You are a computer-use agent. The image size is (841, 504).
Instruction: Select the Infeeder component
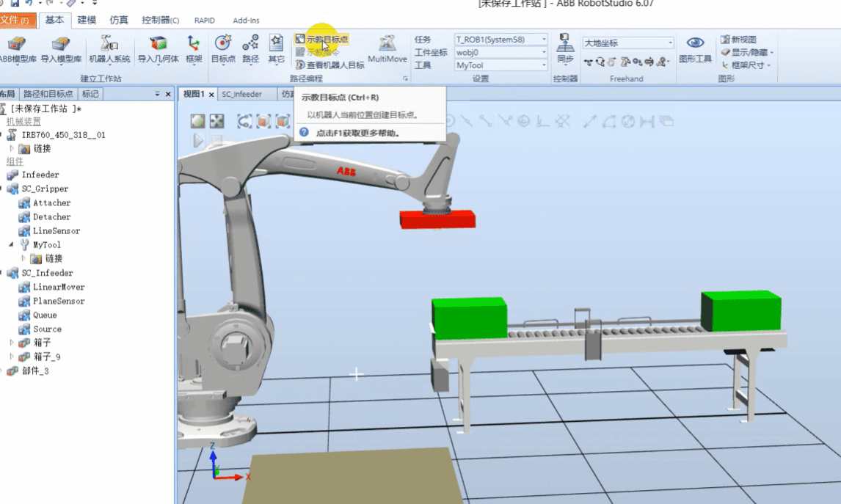click(33, 175)
